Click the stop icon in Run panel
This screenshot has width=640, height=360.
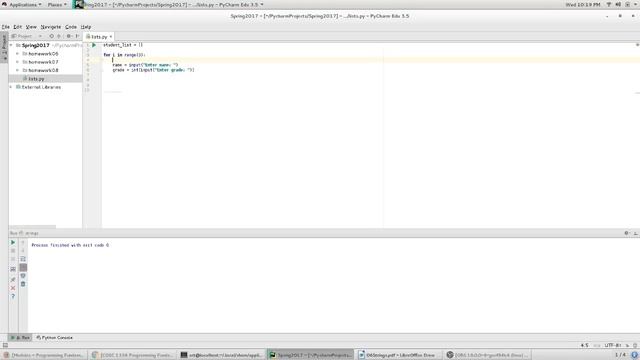pyautogui.click(x=13, y=251)
